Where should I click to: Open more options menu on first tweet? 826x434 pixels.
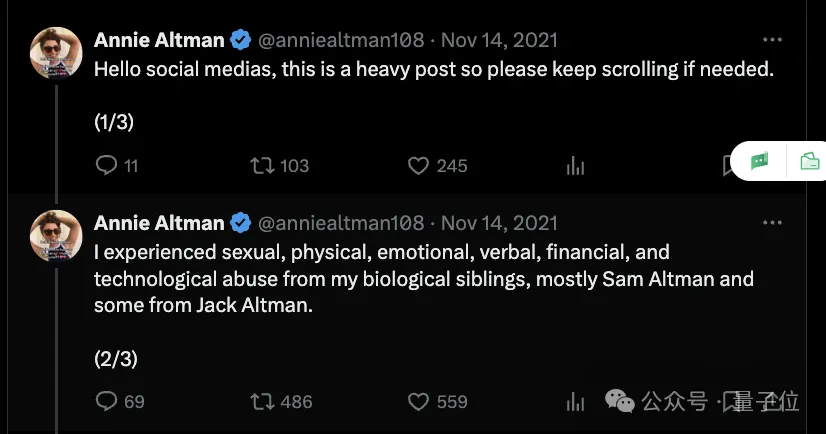[x=772, y=40]
